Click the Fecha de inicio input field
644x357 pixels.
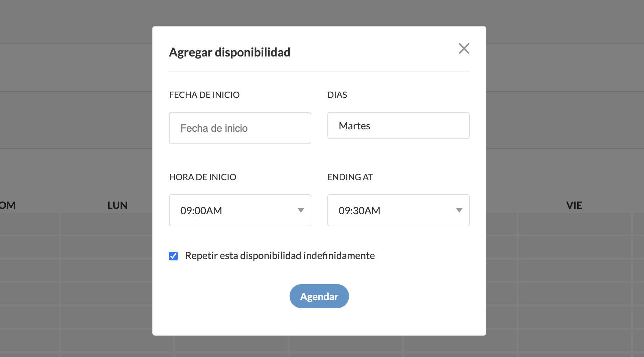(x=240, y=128)
